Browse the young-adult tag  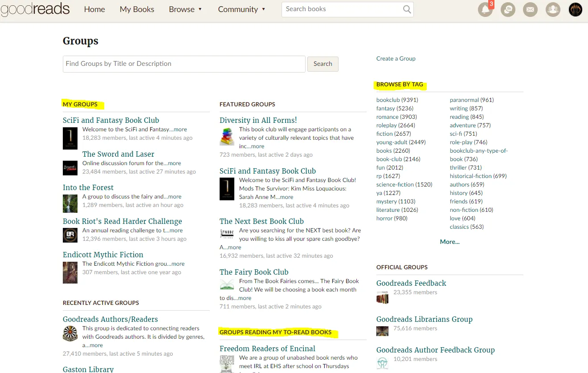(392, 142)
